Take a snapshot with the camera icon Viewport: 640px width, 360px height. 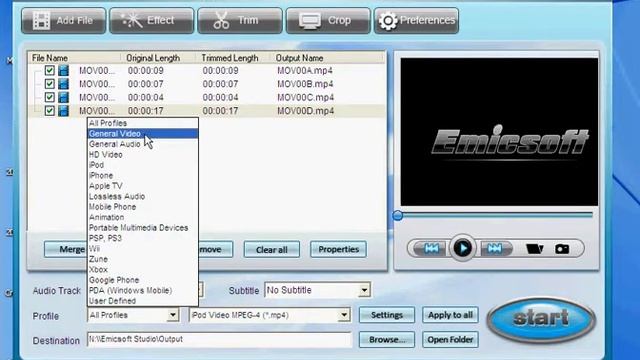pos(562,249)
